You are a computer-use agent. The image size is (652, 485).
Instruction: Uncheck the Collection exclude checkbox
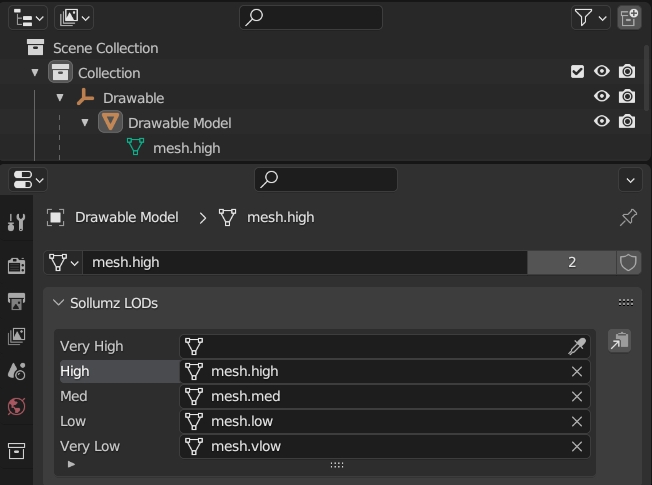(577, 72)
